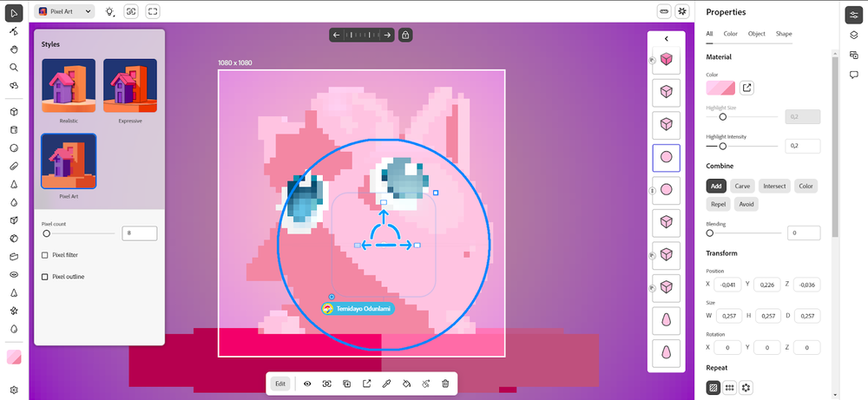Click the Material color swatch
This screenshot has height=400, width=868.
[x=720, y=88]
